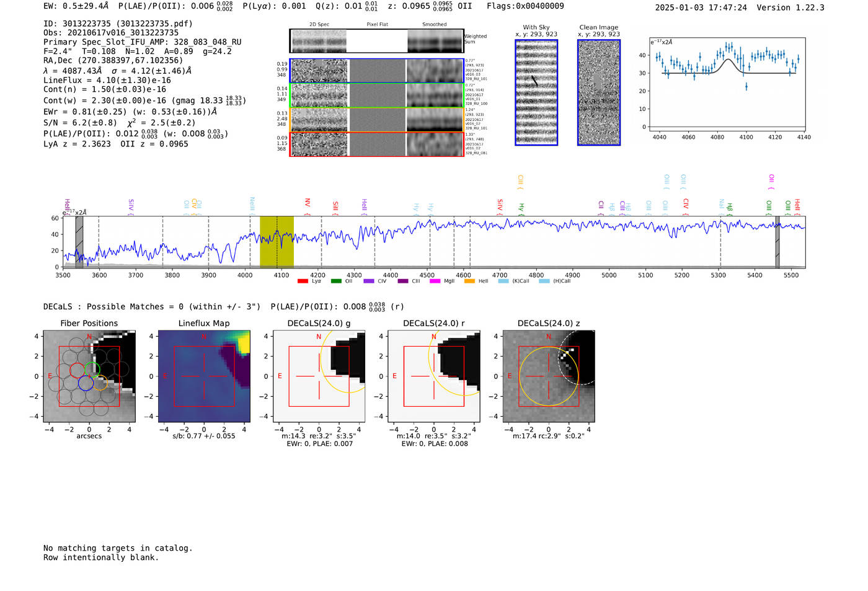This screenshot has width=868, height=591.
Task: Click the Obs: 20210617v016_3013223735 line
Action: [x=111, y=33]
